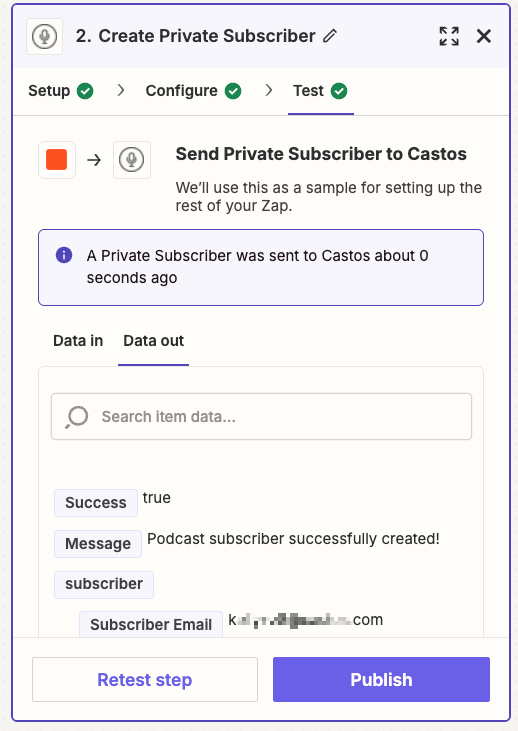Collapse the subscriber data group
The image size is (518, 731).
tap(104, 584)
